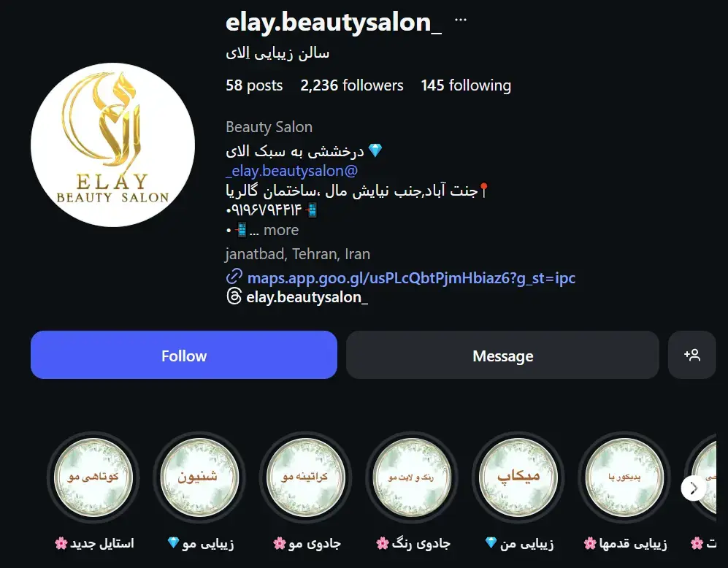The width and height of the screenshot is (728, 568).
Task: View the 2,236 followers list
Action: pos(351,85)
